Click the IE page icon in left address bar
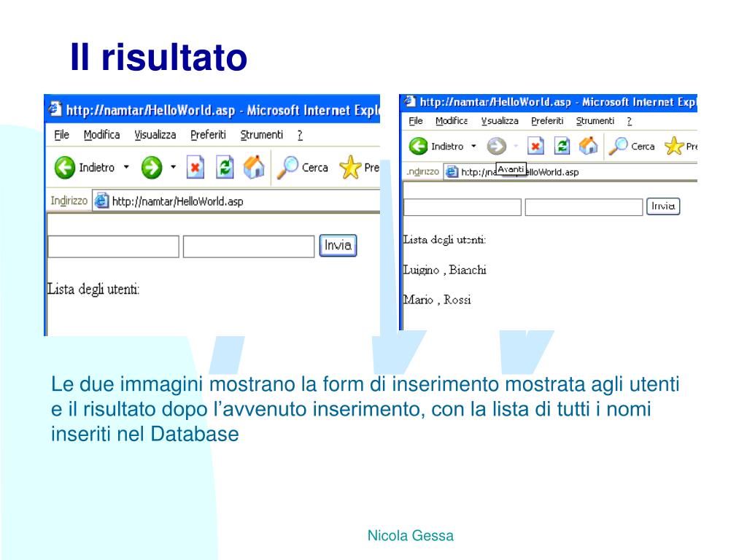Viewport: 747px width, 560px height. [x=101, y=201]
